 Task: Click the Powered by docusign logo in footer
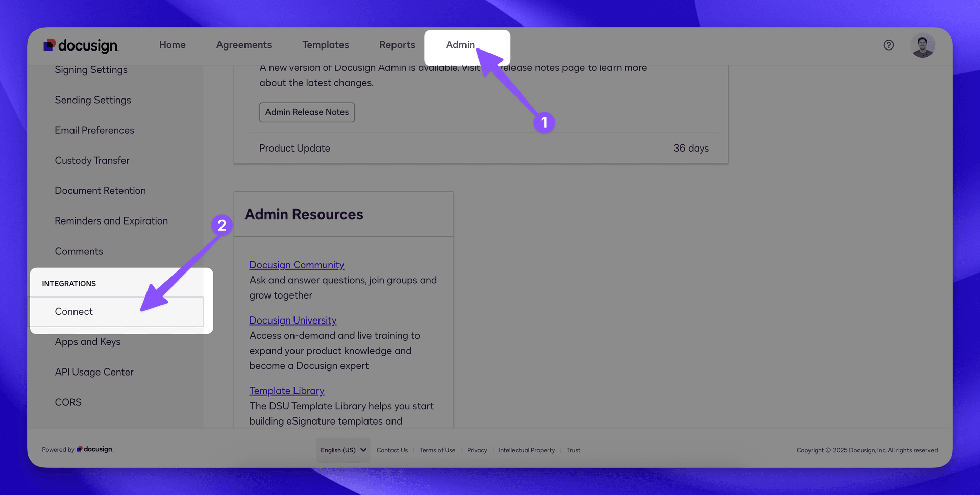77,449
